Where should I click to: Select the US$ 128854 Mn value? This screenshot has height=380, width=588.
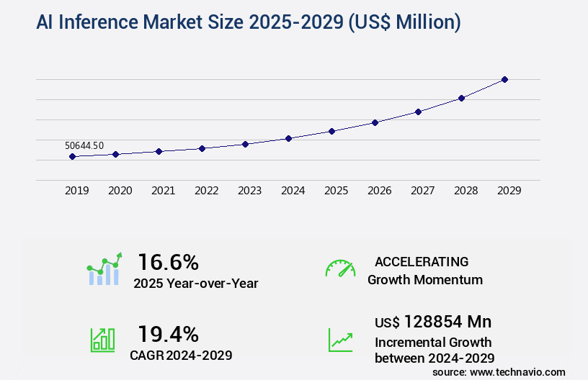[x=433, y=322]
